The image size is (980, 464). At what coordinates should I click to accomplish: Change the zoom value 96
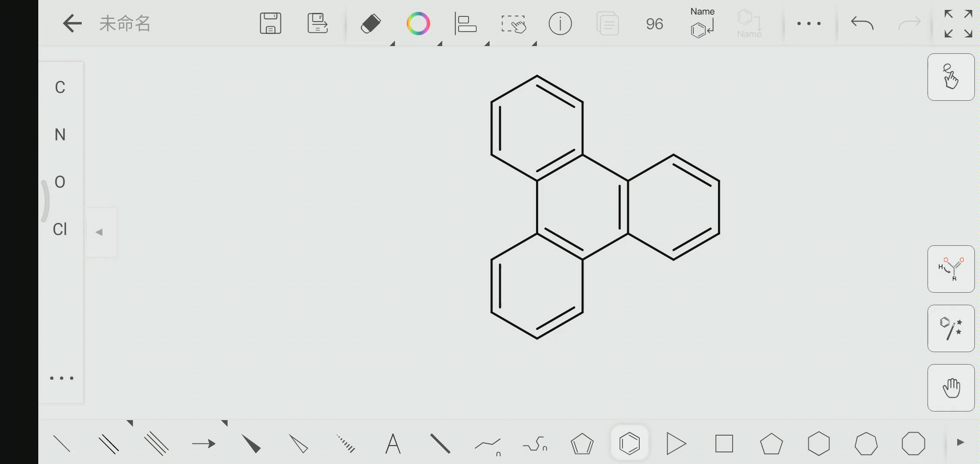[654, 24]
